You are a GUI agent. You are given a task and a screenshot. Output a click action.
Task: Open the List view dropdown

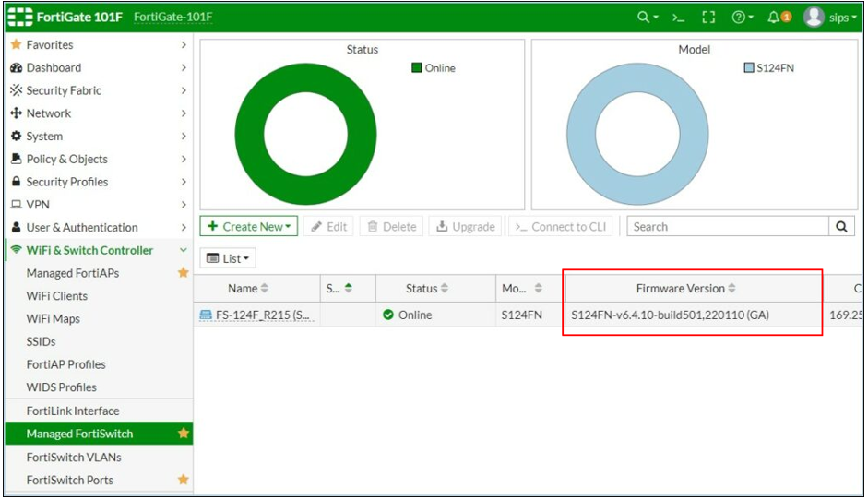point(228,258)
